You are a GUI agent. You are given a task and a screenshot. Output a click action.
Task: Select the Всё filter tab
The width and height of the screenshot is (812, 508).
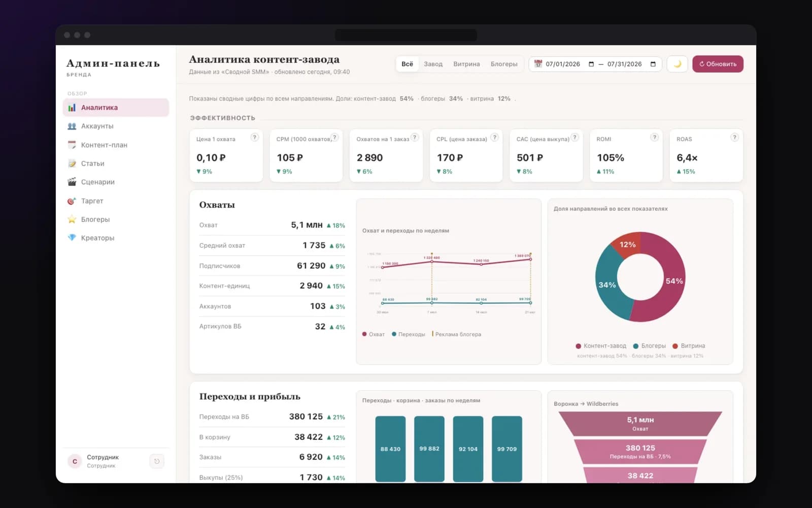pos(407,64)
